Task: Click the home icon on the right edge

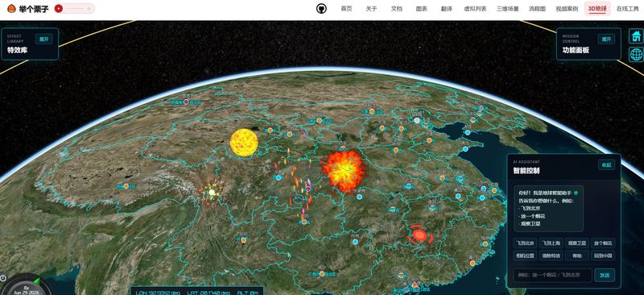Action: point(636,35)
